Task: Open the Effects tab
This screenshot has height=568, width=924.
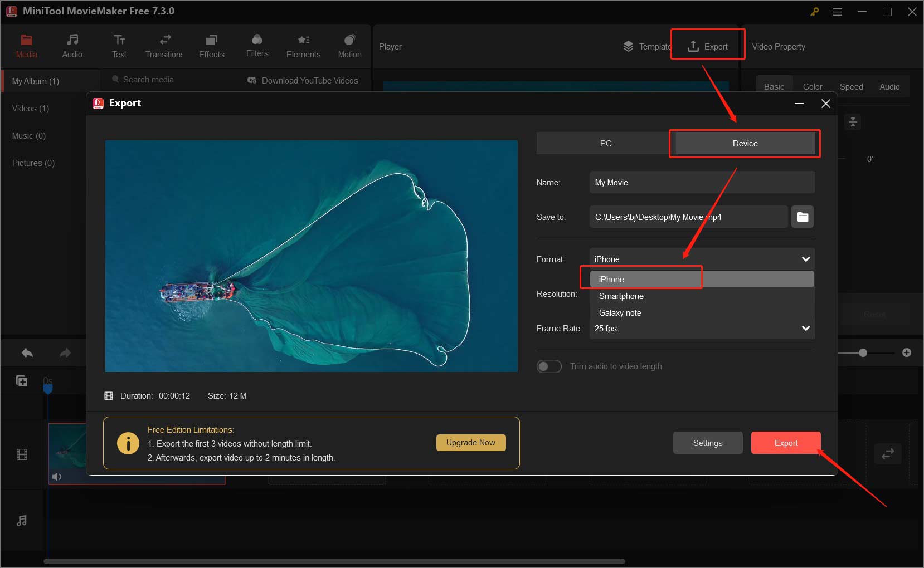Action: (212, 46)
